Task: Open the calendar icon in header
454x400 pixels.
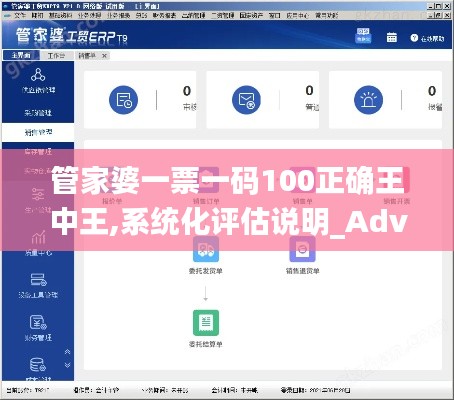Action: [x=392, y=37]
